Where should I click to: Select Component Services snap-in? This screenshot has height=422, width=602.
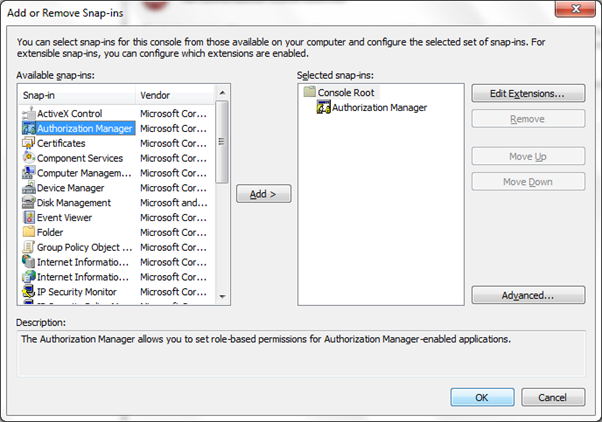[80, 158]
